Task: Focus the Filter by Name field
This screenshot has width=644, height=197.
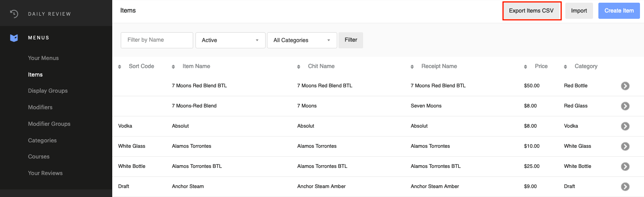Action: (157, 40)
